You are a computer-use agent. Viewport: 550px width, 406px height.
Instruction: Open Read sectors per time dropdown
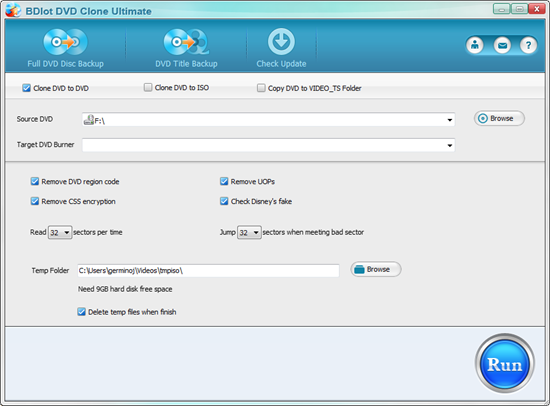(60, 232)
